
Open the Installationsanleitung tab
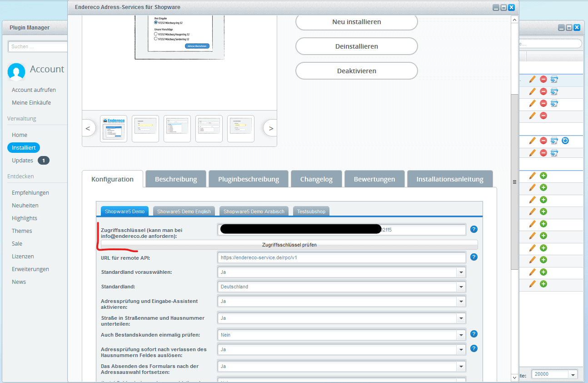click(450, 179)
